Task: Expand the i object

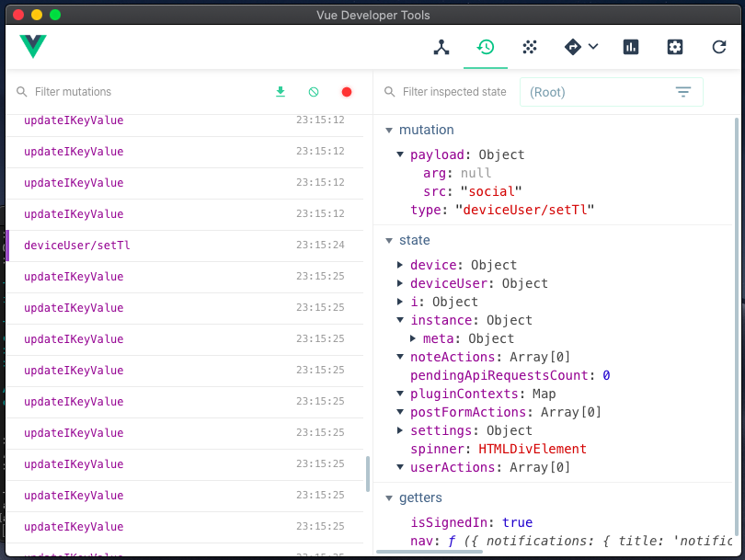Action: click(x=400, y=301)
